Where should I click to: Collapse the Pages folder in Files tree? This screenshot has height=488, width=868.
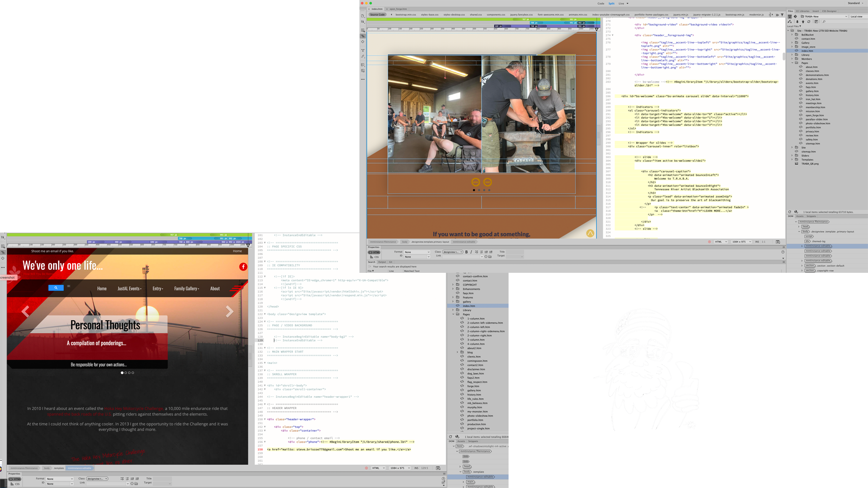[792, 63]
